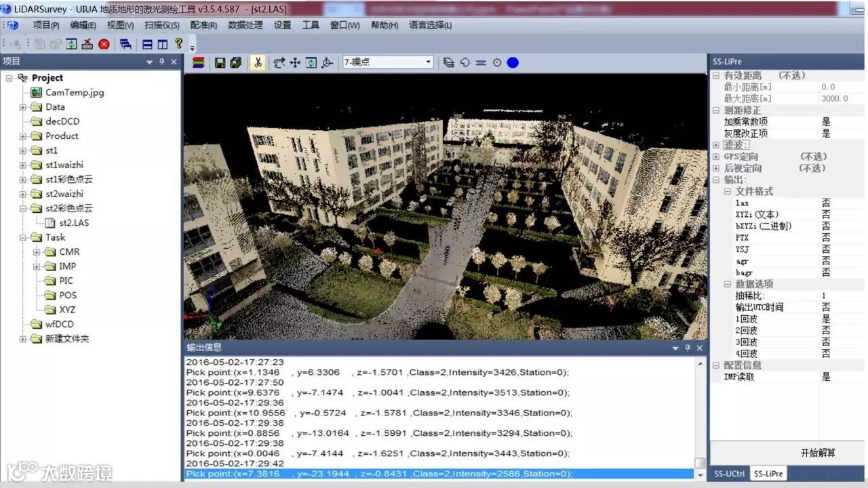This screenshot has width=868, height=488.
Task: Switch to the SS-LiPre tab
Action: tap(768, 474)
